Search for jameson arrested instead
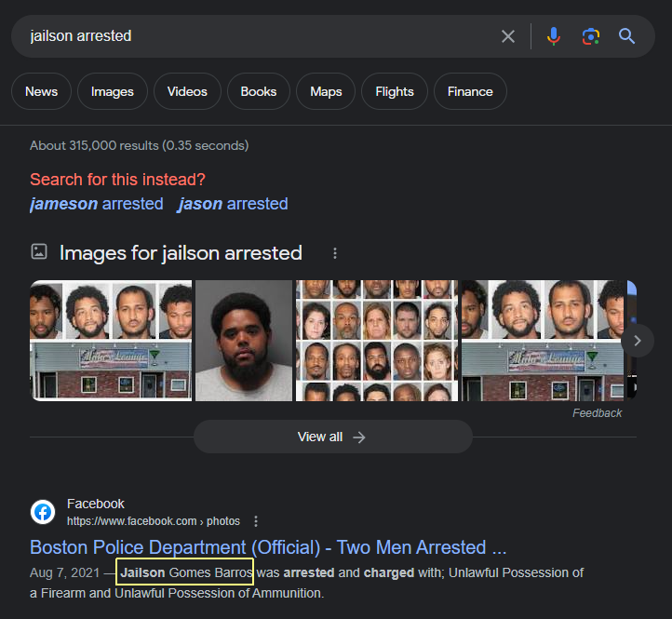 coord(97,204)
